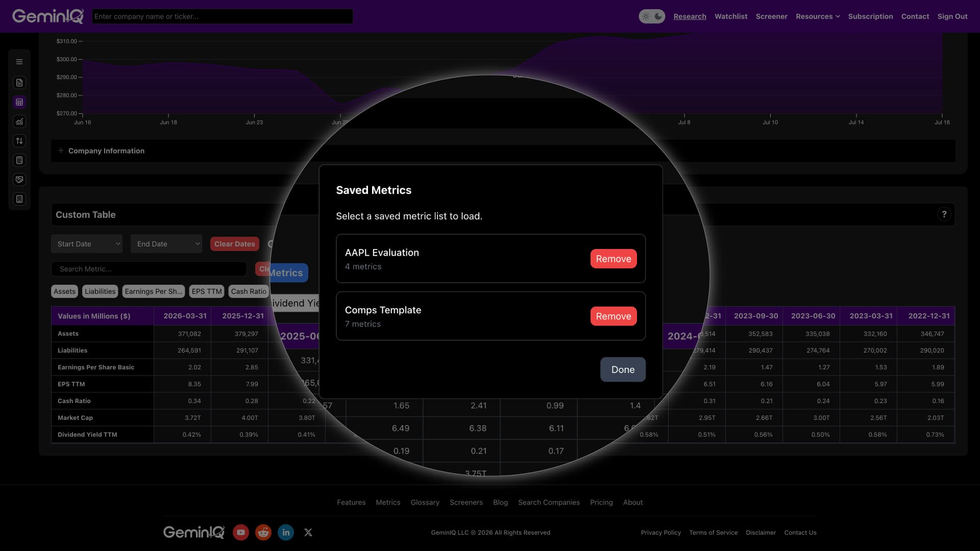Open the Watchlist nav link
The height and width of the screenshot is (551, 980).
pos(731,16)
